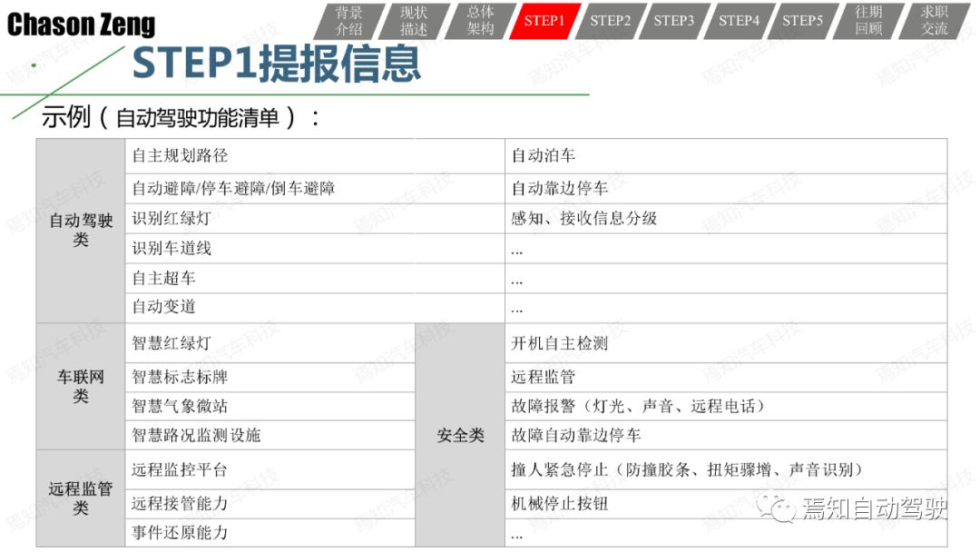Select the 远程监管类 category cell
Image resolution: width=980 pixels, height=552 pixels.
[81, 498]
